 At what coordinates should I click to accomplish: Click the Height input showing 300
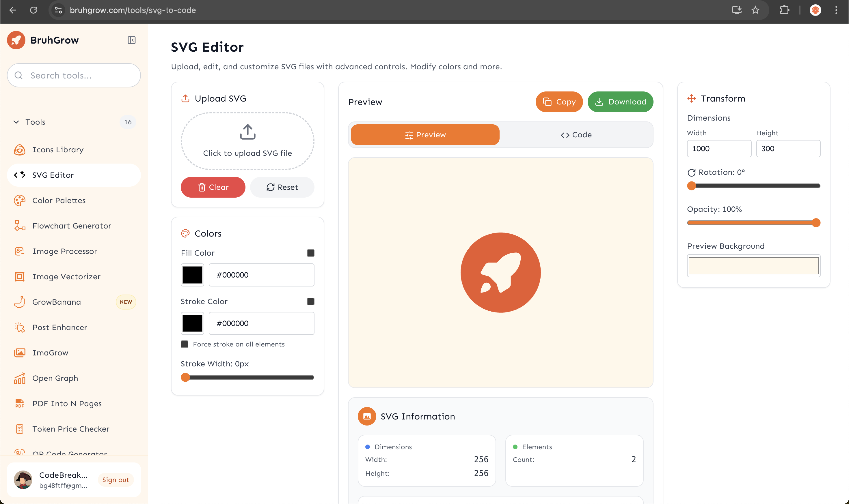(788, 148)
